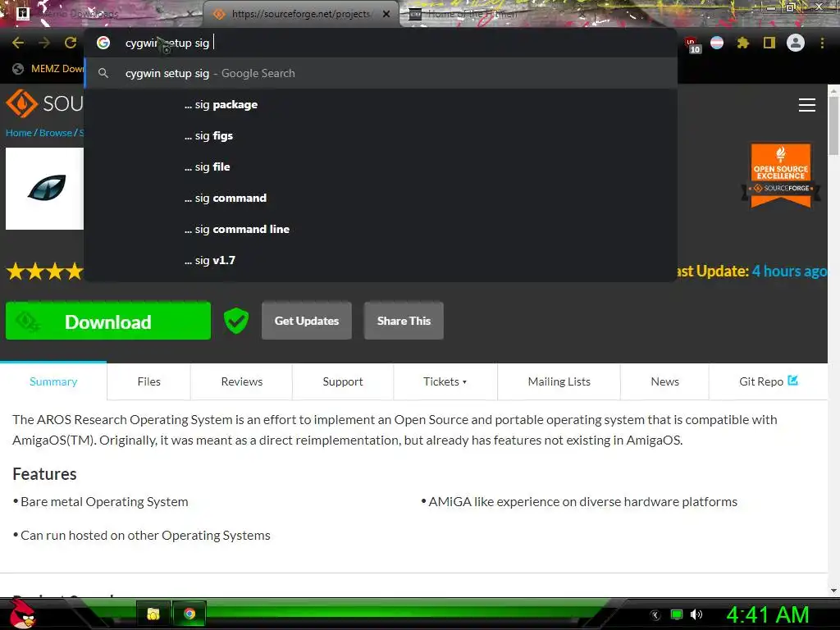Open File Explorer in the taskbar
This screenshot has width=840, height=630.
point(153,614)
